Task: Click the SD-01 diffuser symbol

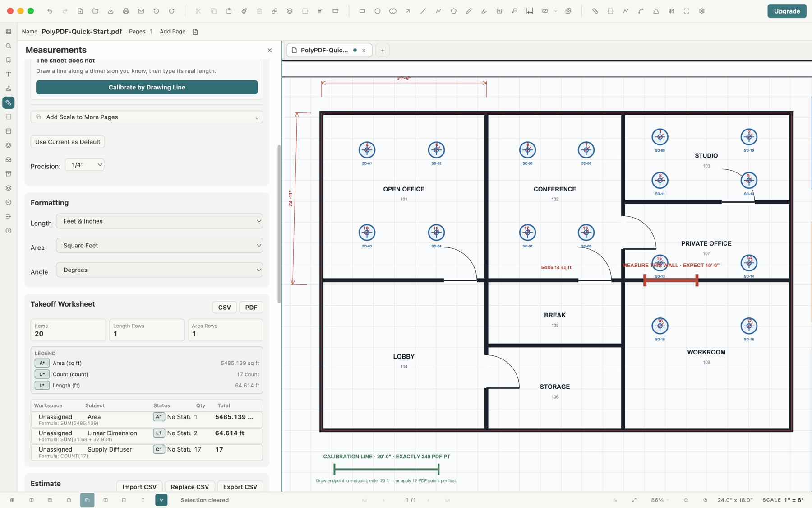Action: [367, 150]
